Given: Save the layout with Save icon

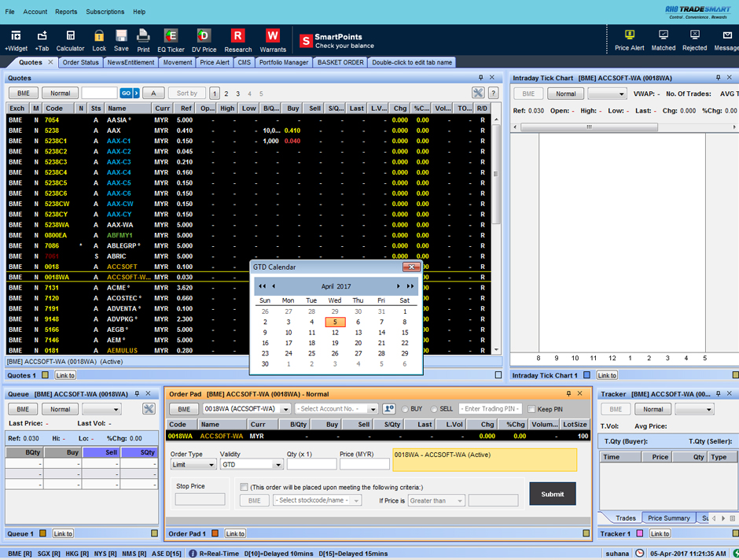Looking at the screenshot, I should [121, 41].
